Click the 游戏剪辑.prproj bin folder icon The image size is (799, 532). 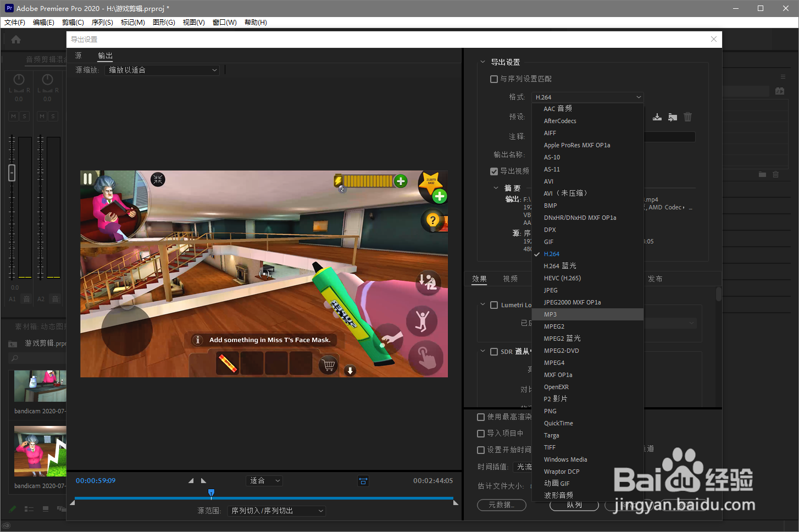pos(13,344)
